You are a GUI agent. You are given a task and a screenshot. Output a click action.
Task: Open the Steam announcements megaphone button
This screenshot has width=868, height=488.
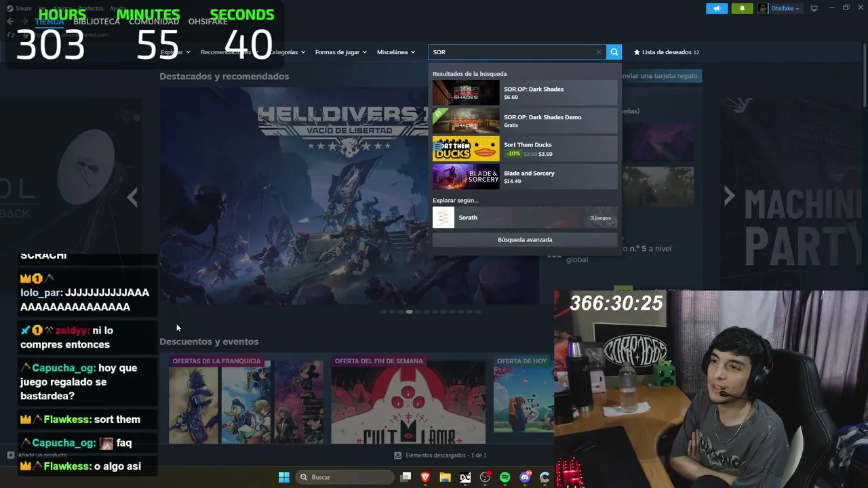[717, 9]
